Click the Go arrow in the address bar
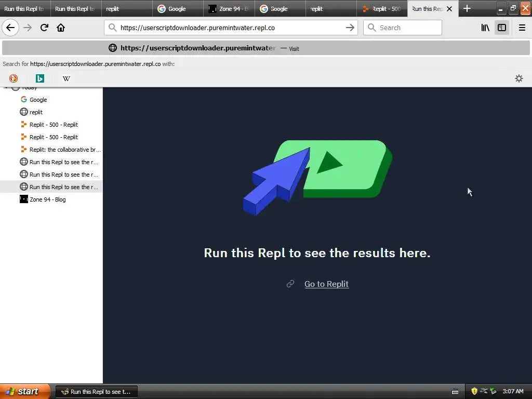This screenshot has height=399, width=532. click(x=350, y=28)
